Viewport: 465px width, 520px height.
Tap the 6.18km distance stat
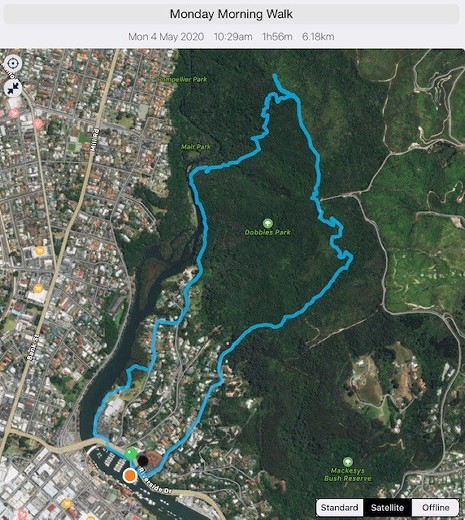(318, 37)
